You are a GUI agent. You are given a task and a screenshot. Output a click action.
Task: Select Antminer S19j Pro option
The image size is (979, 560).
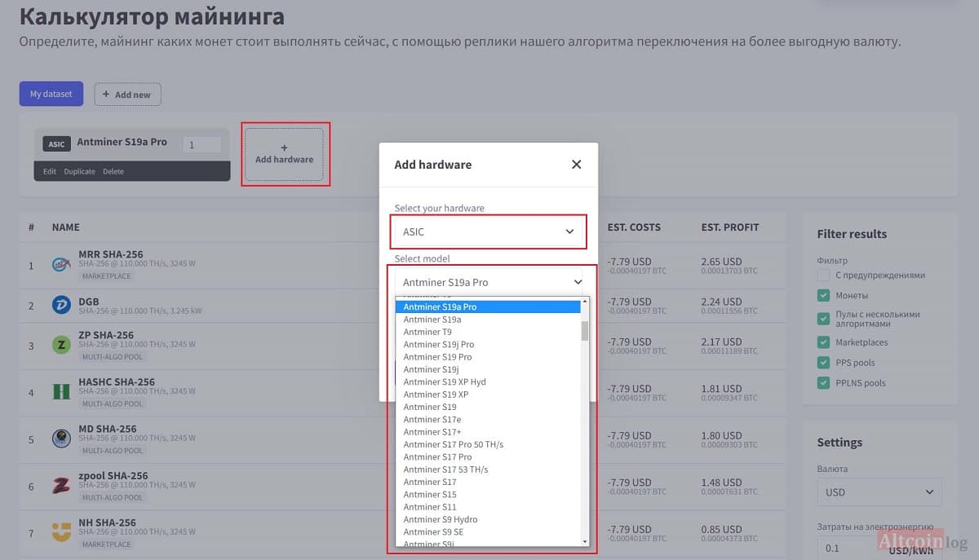[x=487, y=345]
